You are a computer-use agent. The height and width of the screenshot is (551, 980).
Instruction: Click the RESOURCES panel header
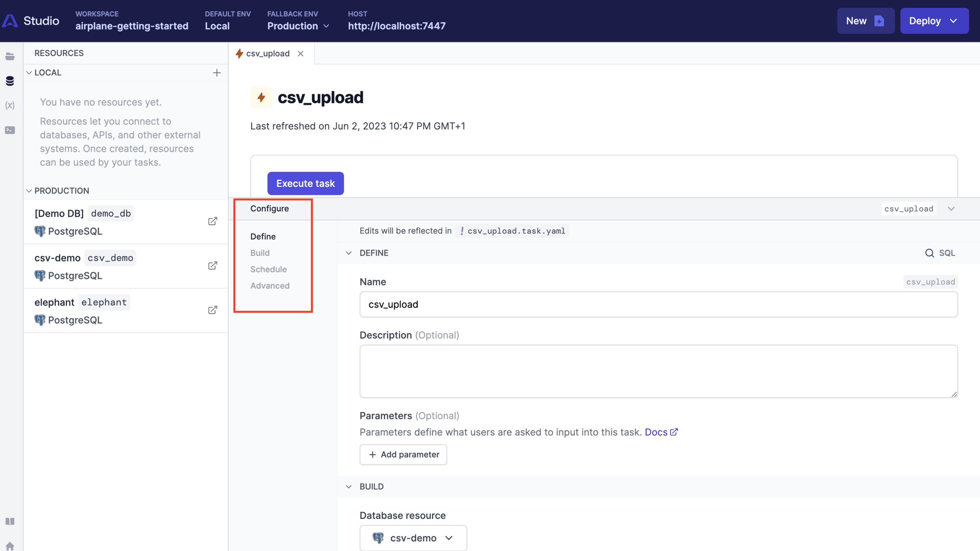pyautogui.click(x=59, y=53)
